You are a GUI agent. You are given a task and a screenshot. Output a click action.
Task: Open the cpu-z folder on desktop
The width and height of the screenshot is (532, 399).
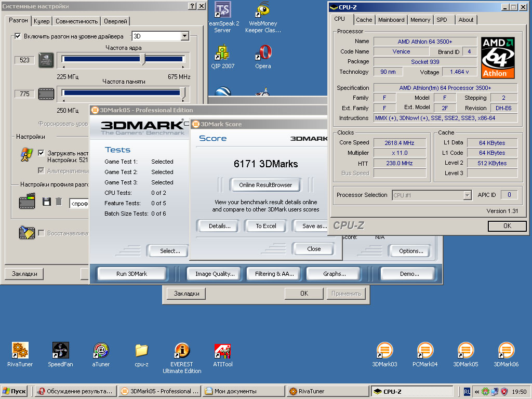141,354
